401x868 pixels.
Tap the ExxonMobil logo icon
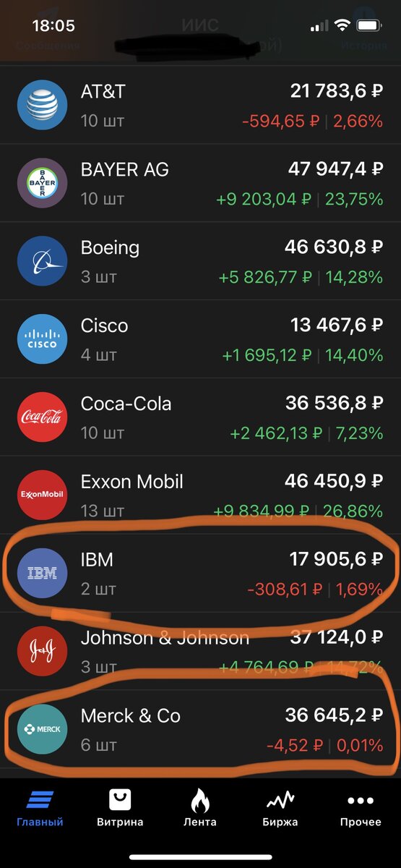(42, 495)
